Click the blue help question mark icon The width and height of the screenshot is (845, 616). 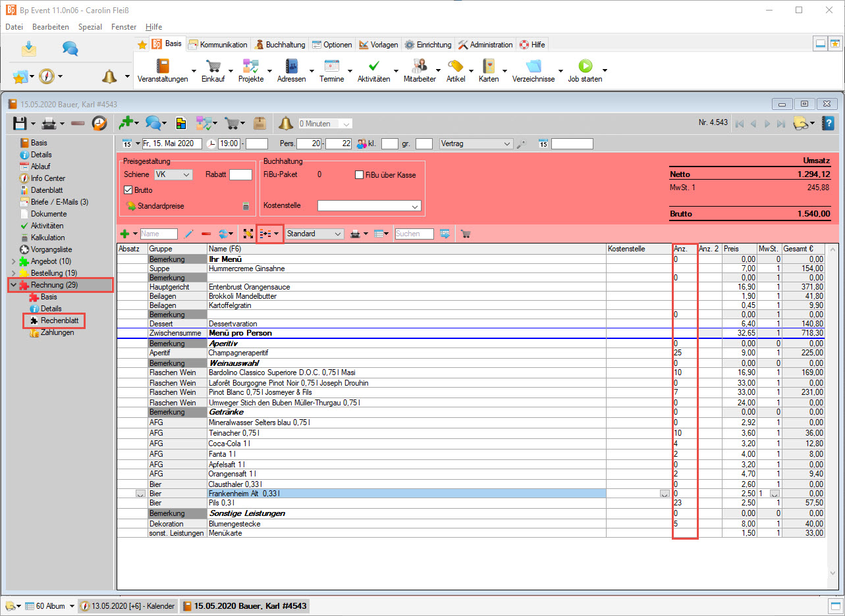829,123
